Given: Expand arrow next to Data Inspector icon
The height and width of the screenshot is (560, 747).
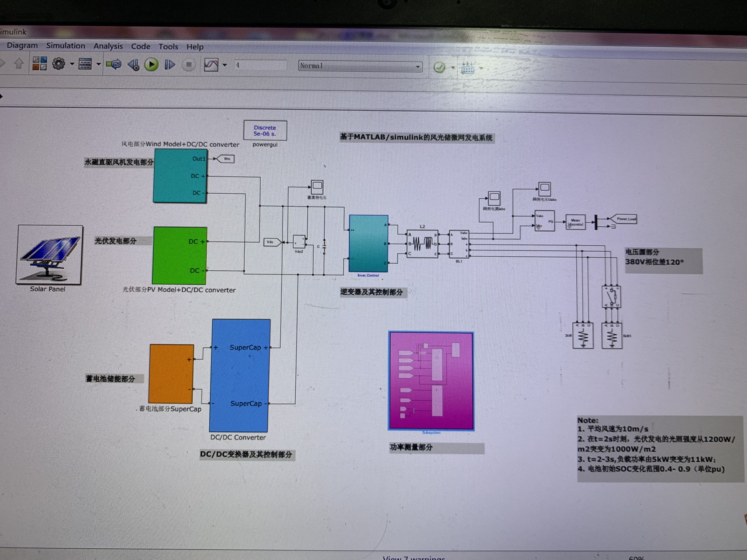Looking at the screenshot, I should (x=225, y=65).
